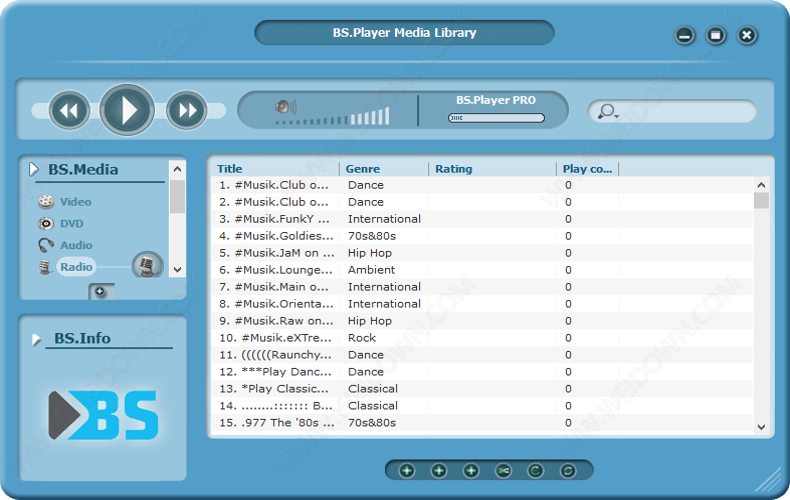790x500 pixels.
Task: Sort by the Genre column header
Action: [x=363, y=169]
